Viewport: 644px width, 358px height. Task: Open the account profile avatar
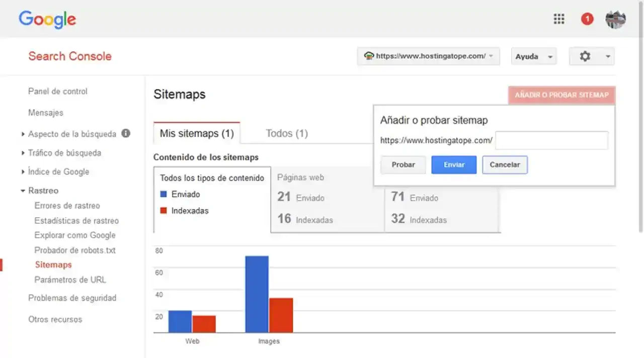615,19
